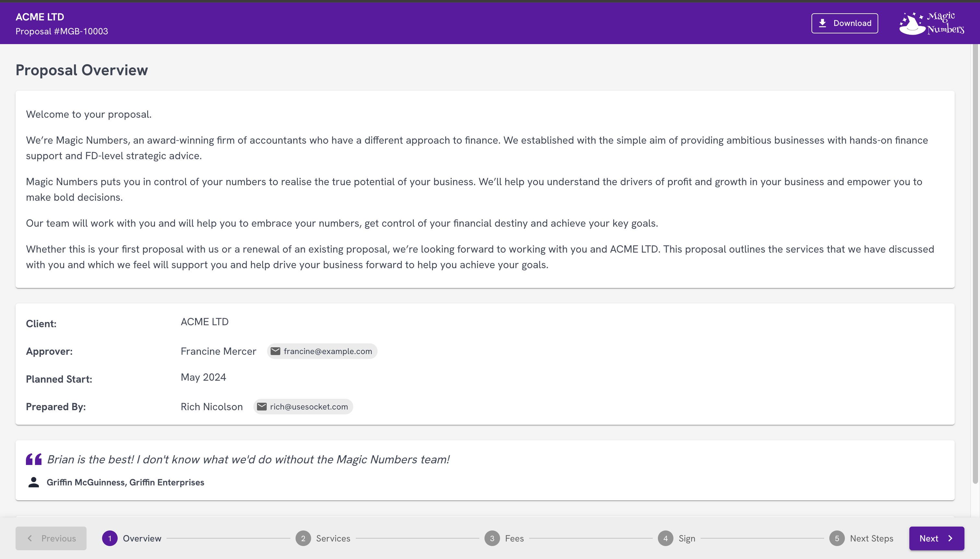Click the email icon next to rich@usesocket.com

(x=262, y=406)
